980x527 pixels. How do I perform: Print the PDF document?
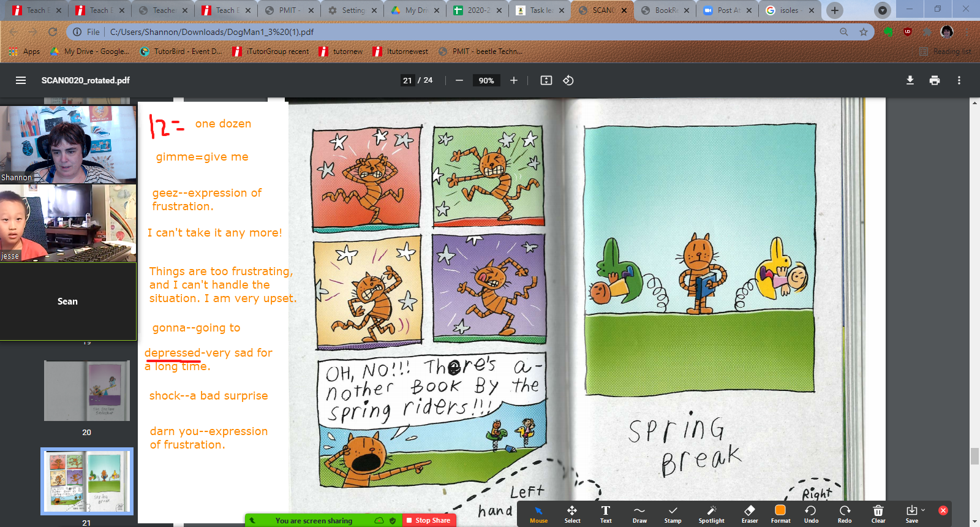[935, 80]
